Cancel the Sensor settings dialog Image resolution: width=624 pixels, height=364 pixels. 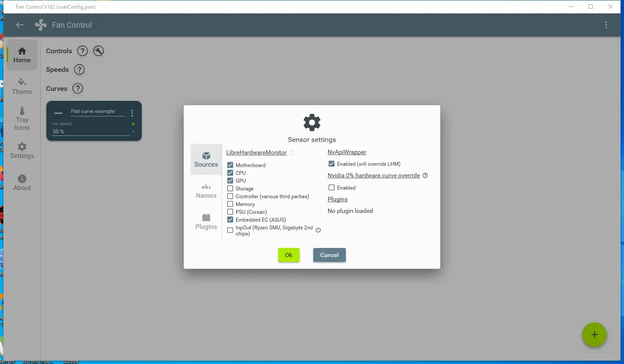tap(329, 255)
